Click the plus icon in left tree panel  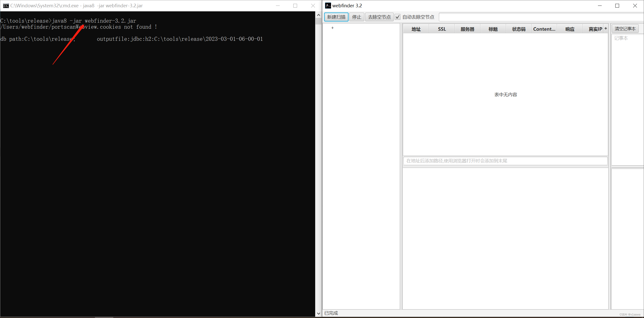point(332,28)
